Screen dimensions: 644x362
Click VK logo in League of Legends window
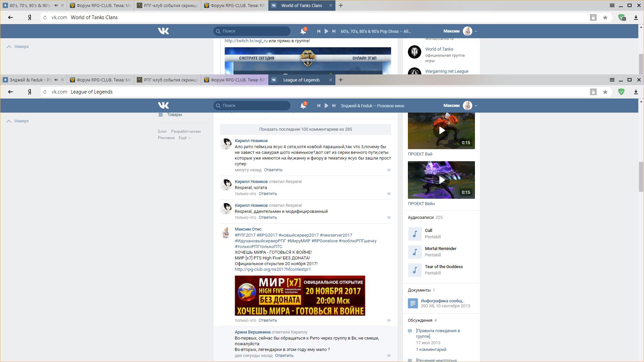click(x=163, y=106)
